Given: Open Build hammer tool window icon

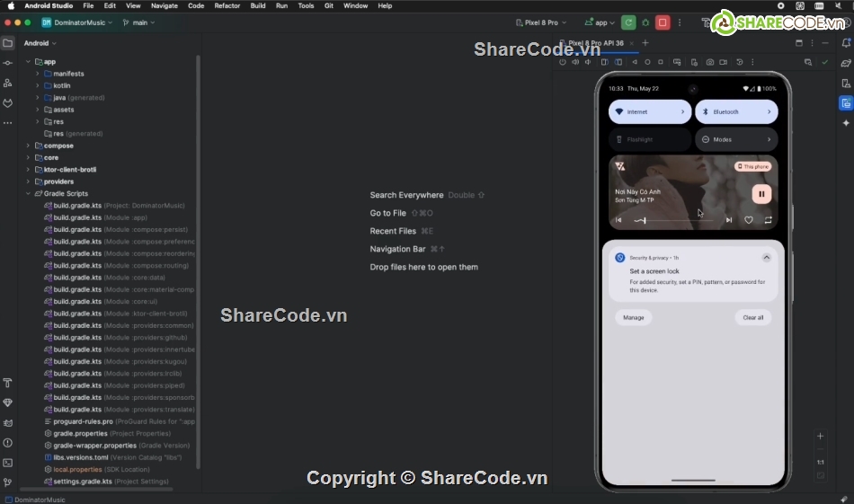Looking at the screenshot, I should 7,383.
